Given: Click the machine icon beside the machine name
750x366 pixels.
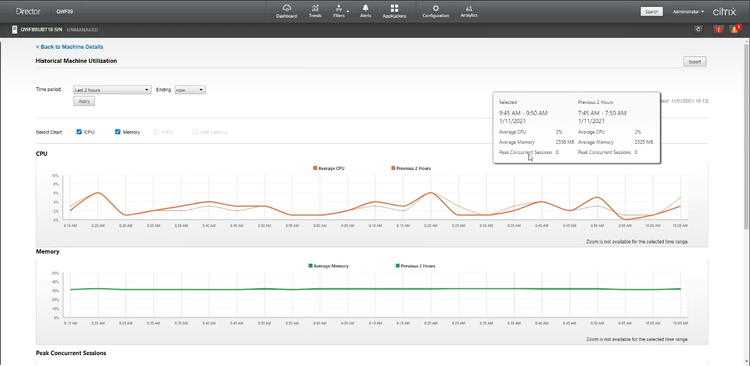Looking at the screenshot, I should point(14,30).
